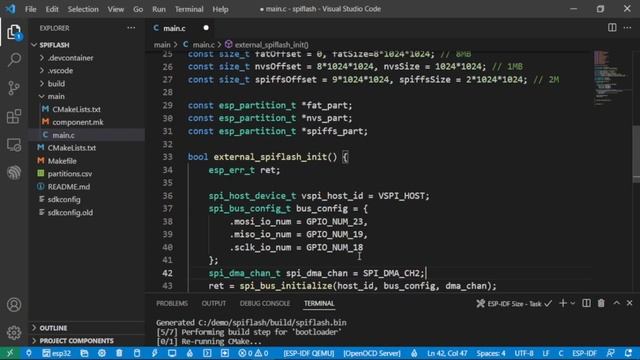
Task: Click the feedback icon in status bar
Action: [611, 353]
